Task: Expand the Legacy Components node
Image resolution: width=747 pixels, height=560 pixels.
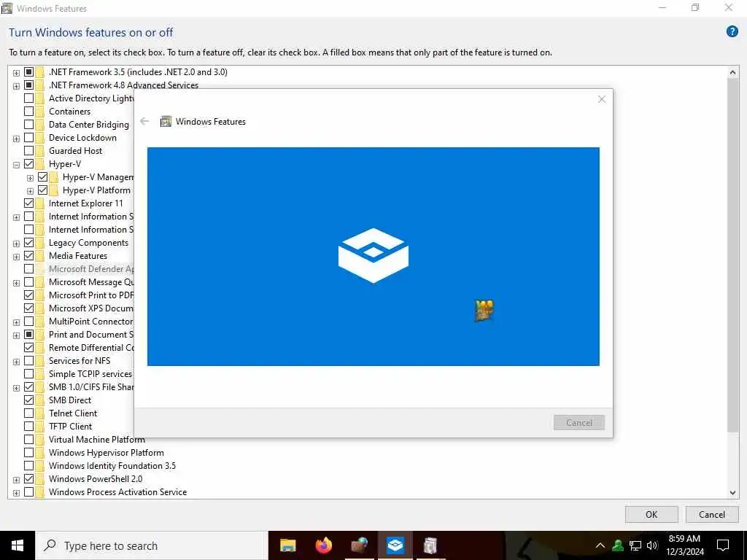Action: point(16,244)
